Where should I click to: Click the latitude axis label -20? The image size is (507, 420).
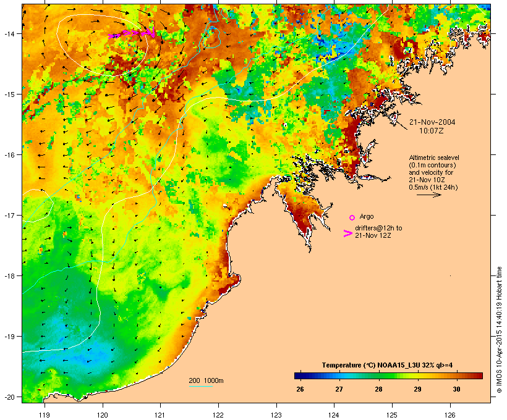coord(9,397)
